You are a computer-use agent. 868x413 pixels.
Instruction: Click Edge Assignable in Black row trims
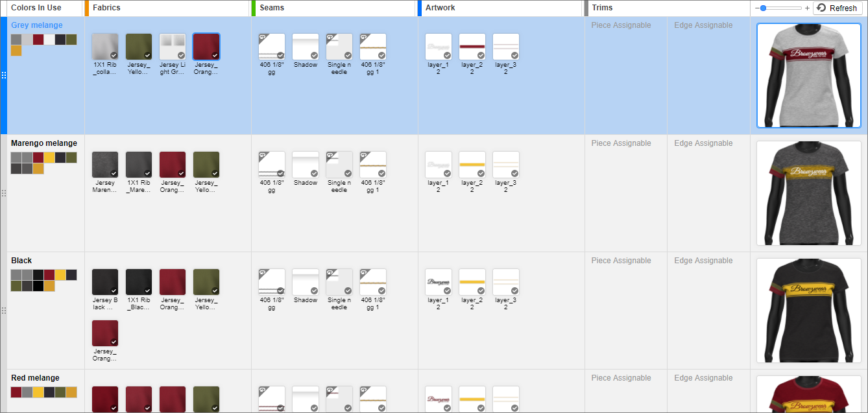pyautogui.click(x=703, y=261)
